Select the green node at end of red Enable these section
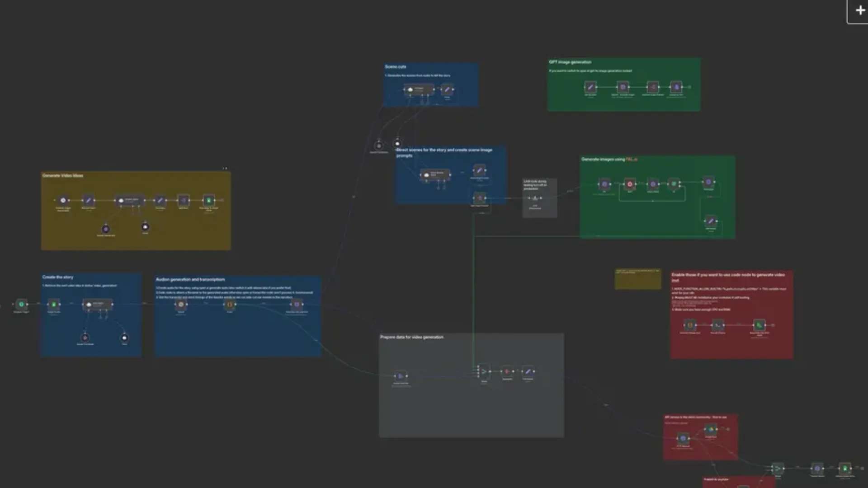868x488 pixels. pyautogui.click(x=759, y=325)
